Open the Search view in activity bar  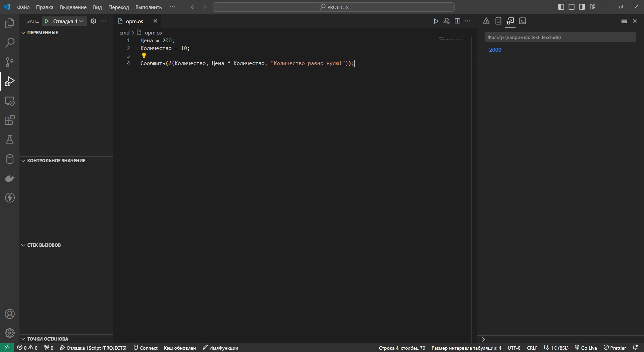click(x=10, y=43)
